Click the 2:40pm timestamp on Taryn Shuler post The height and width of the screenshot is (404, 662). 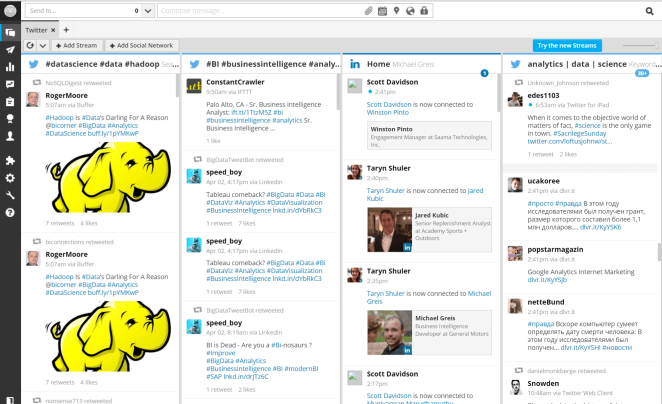pyautogui.click(x=377, y=178)
